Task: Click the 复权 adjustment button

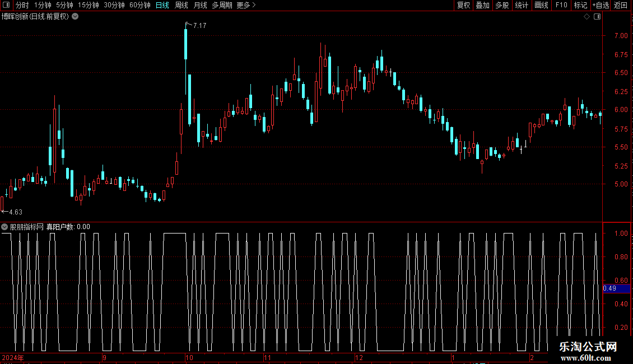Action: click(x=463, y=5)
